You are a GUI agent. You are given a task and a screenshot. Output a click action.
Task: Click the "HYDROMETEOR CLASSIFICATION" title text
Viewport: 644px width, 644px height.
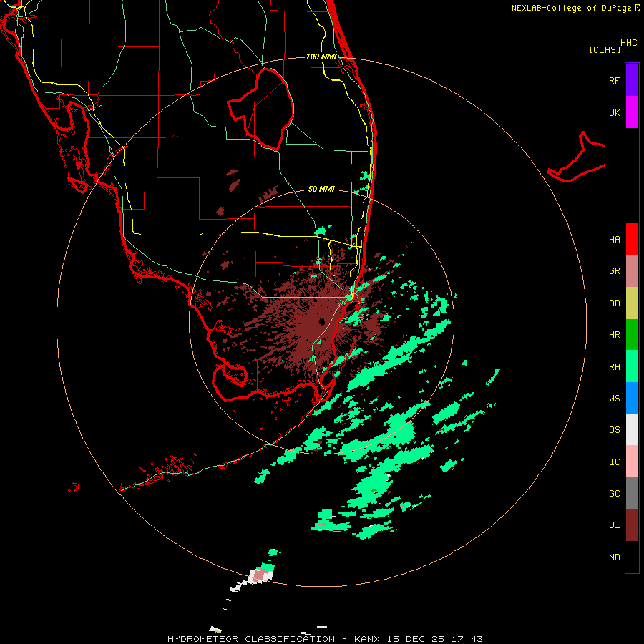tap(251, 639)
